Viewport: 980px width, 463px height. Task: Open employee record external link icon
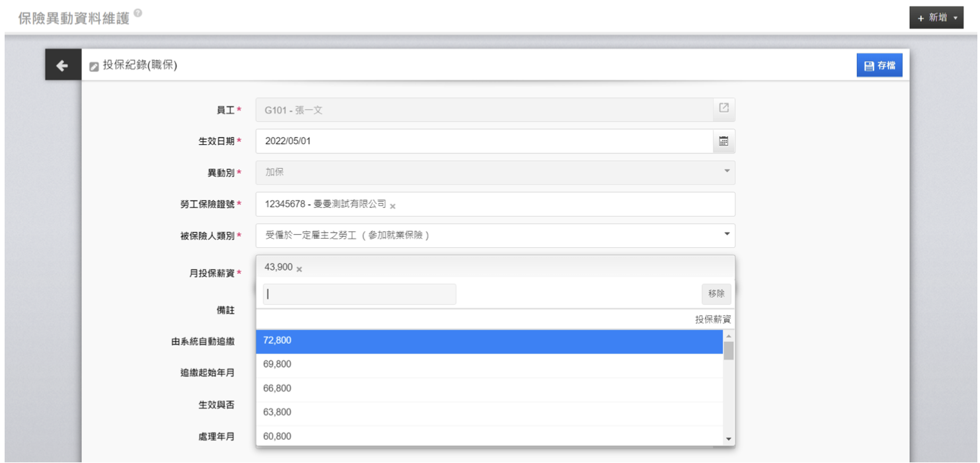point(723,108)
